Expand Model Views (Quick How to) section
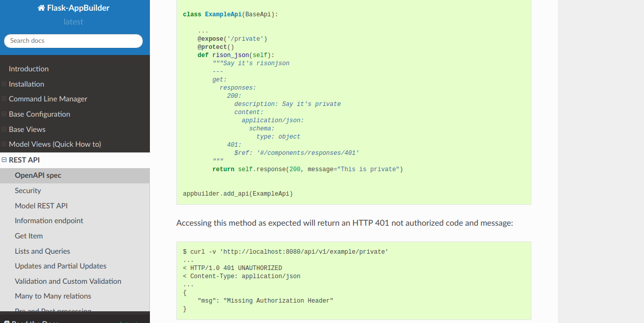The height and width of the screenshot is (323, 644). pos(4,144)
